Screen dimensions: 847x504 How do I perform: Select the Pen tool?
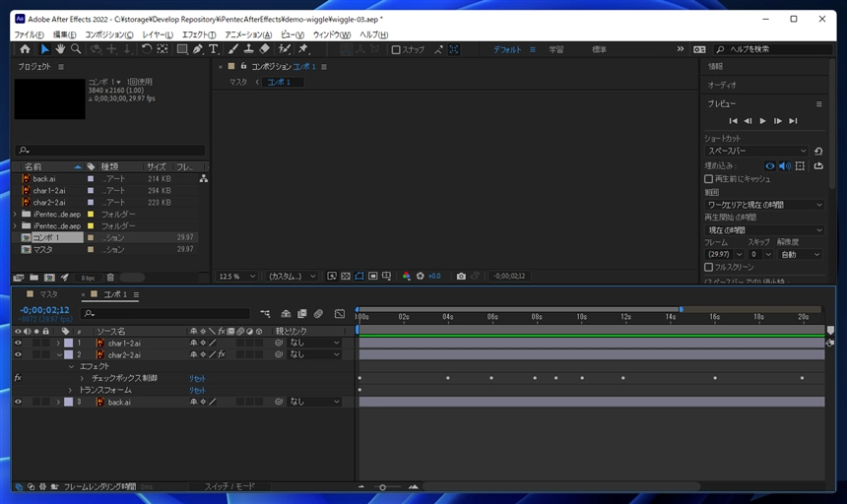pyautogui.click(x=198, y=49)
